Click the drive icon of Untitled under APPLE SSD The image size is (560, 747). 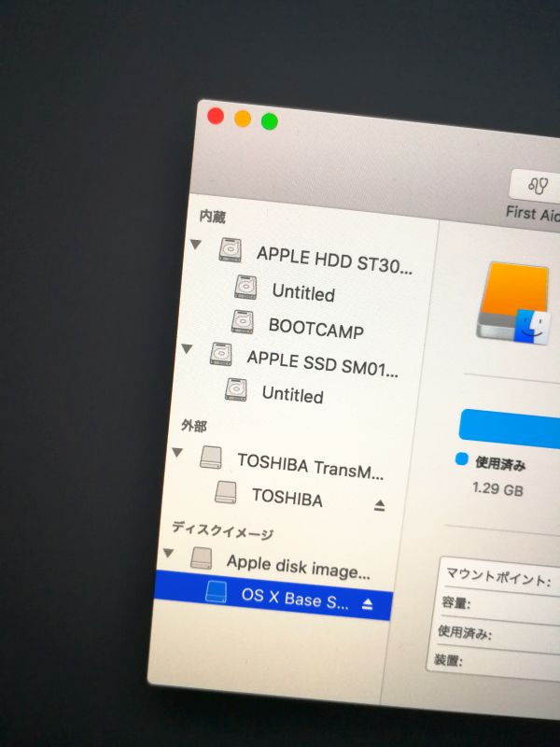[x=236, y=389]
